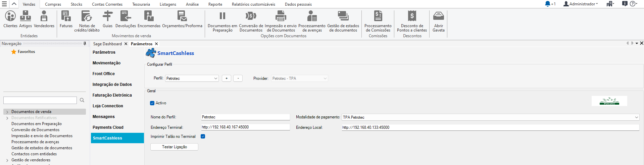Click the information book icon
This screenshot has height=165, width=644.
pos(625,4)
